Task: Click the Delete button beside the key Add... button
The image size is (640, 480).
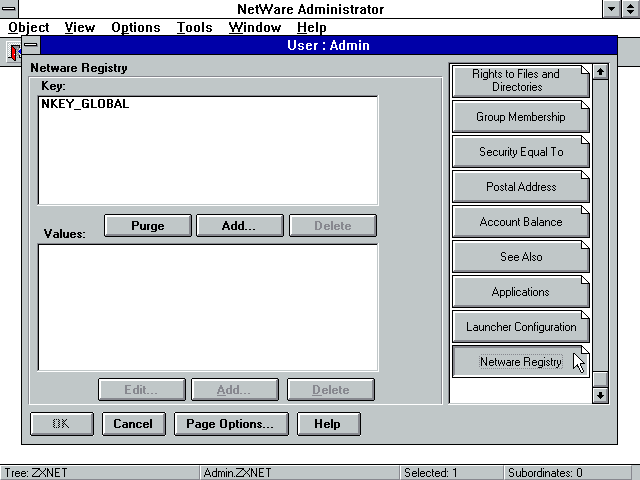Action: click(333, 226)
